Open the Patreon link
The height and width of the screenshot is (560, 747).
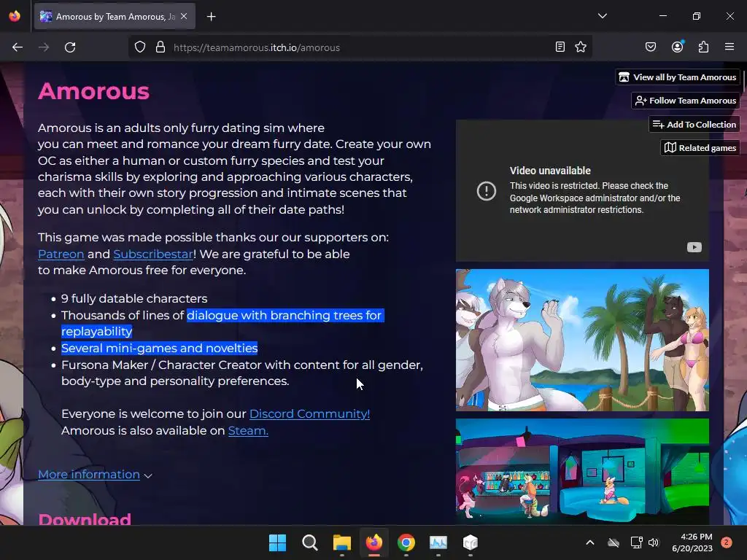click(61, 254)
